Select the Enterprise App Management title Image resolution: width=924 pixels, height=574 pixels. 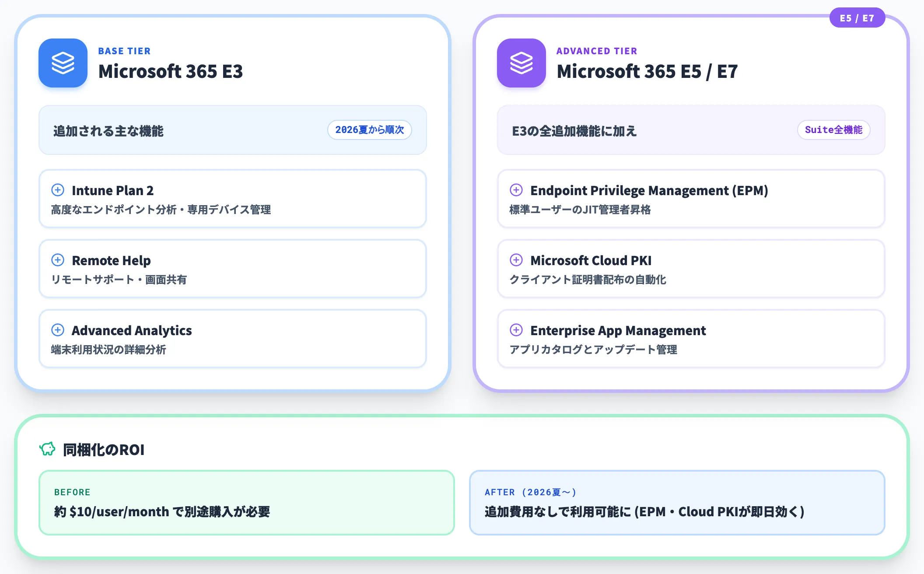[618, 331]
